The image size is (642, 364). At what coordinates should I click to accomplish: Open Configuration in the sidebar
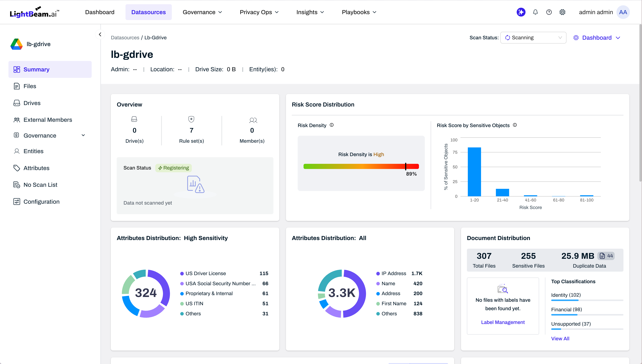[50, 202]
